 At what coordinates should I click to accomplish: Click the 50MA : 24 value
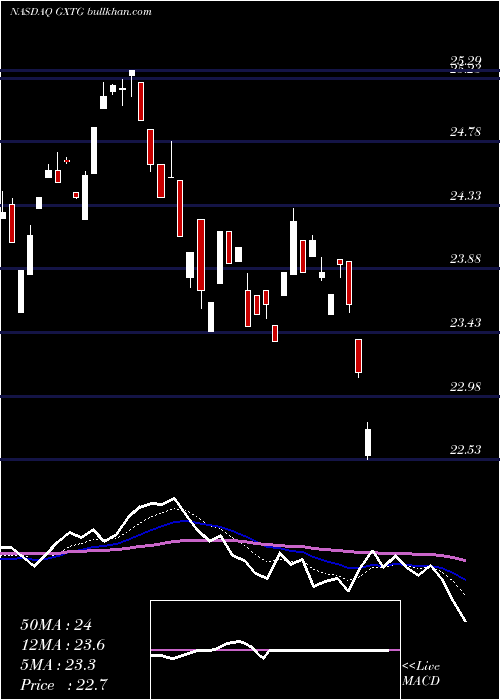pyautogui.click(x=56, y=625)
